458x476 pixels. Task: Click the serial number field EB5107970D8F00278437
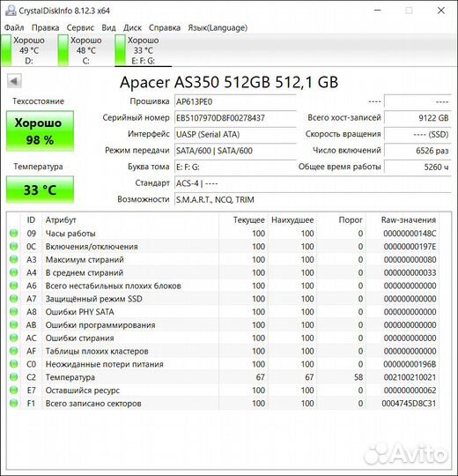click(235, 118)
